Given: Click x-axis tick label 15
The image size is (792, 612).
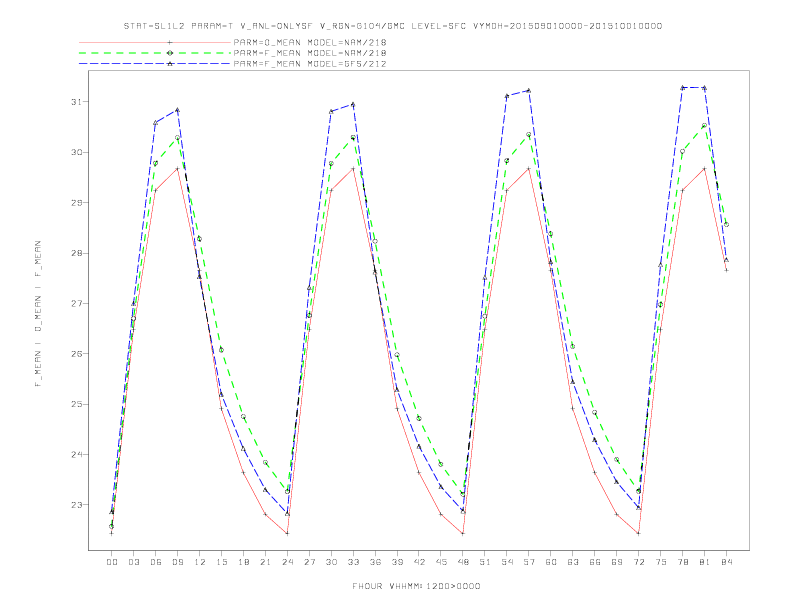Looking at the screenshot, I should (x=221, y=562).
